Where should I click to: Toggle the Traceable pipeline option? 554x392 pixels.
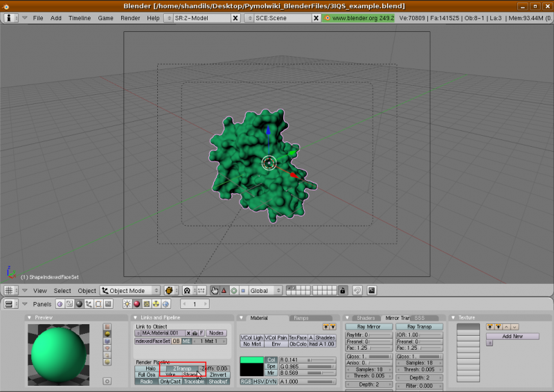click(195, 382)
